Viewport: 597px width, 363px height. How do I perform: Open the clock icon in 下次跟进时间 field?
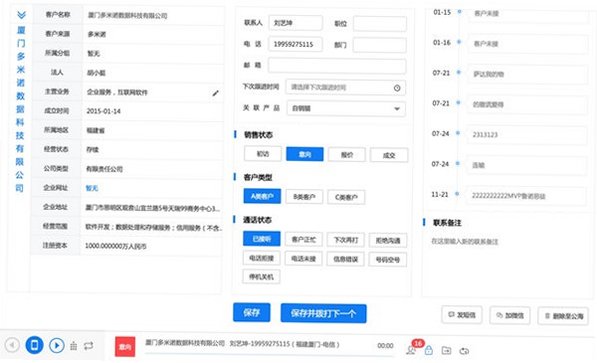click(x=397, y=88)
